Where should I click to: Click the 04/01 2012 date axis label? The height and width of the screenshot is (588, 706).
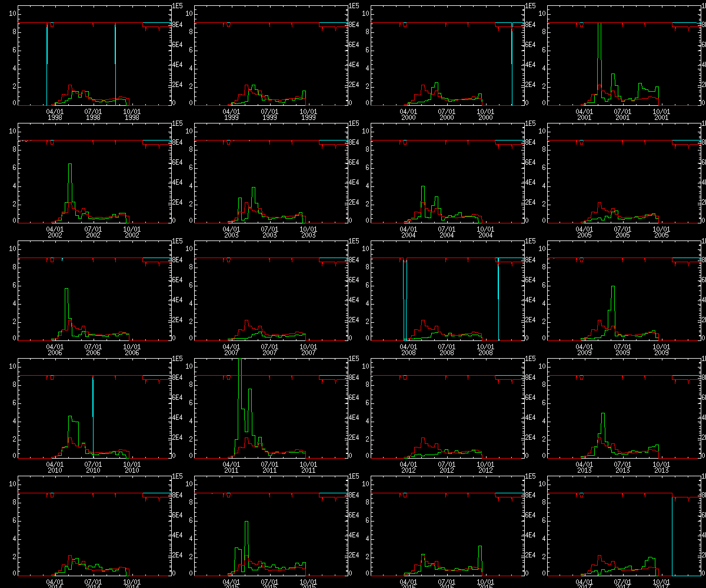tap(408, 467)
